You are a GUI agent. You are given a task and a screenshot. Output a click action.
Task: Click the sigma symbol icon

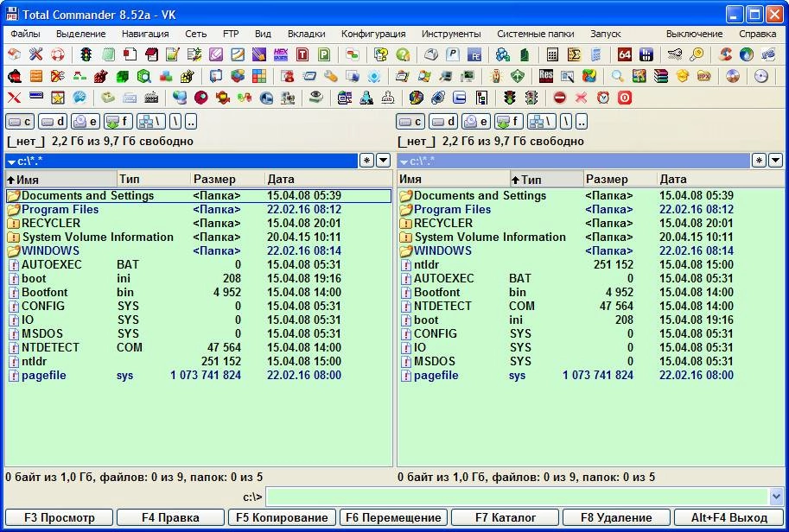pos(574,54)
